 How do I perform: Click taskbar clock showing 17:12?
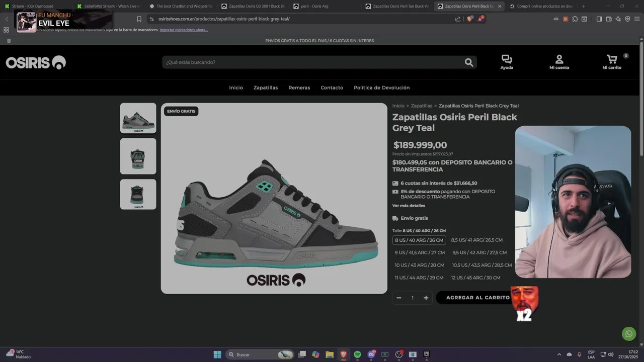pyautogui.click(x=628, y=354)
